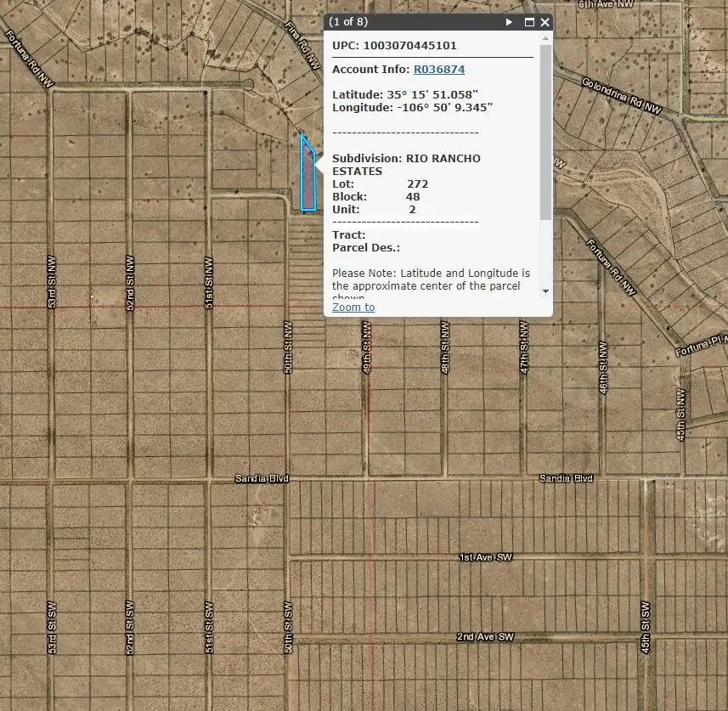Image resolution: width=728 pixels, height=711 pixels.
Task: Click the Zoom to link
Action: [353, 308]
